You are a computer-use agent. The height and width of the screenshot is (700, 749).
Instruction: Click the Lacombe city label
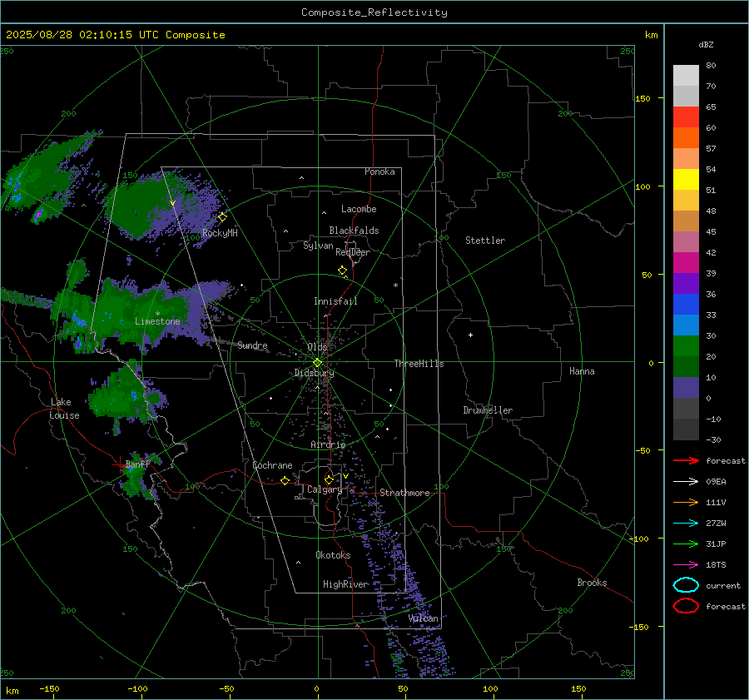coord(359,209)
